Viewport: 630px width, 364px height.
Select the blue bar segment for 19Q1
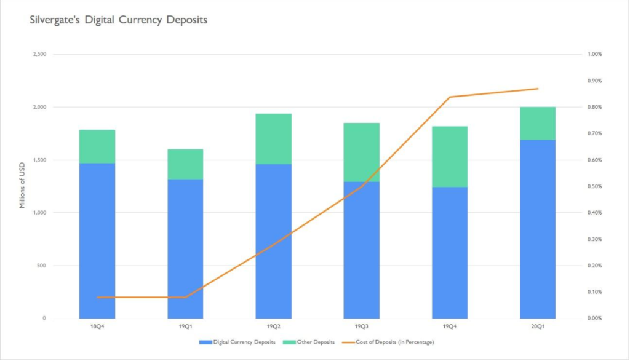pos(185,249)
